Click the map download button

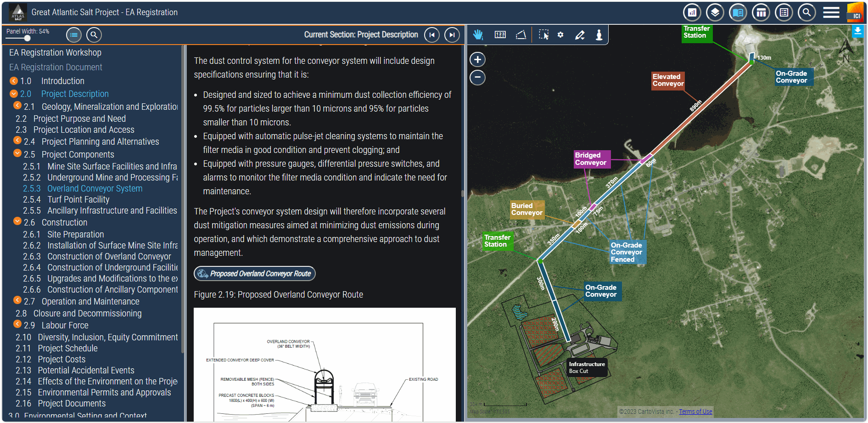click(857, 31)
